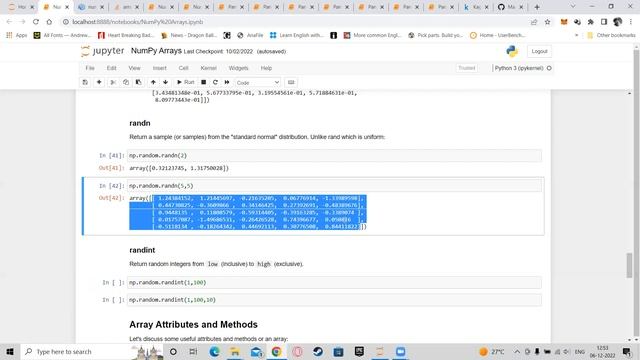Reload the page
Viewport: 640px width, 360px height.
click(x=36, y=22)
